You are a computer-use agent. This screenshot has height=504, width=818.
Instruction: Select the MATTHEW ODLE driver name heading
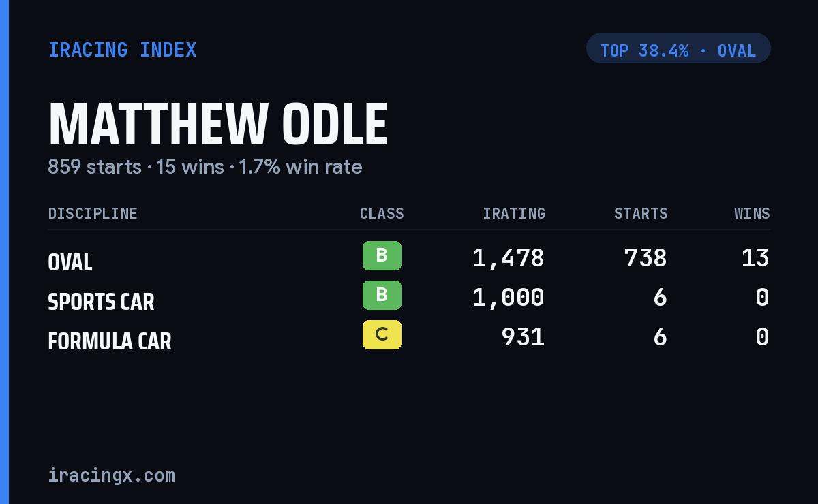[218, 125]
